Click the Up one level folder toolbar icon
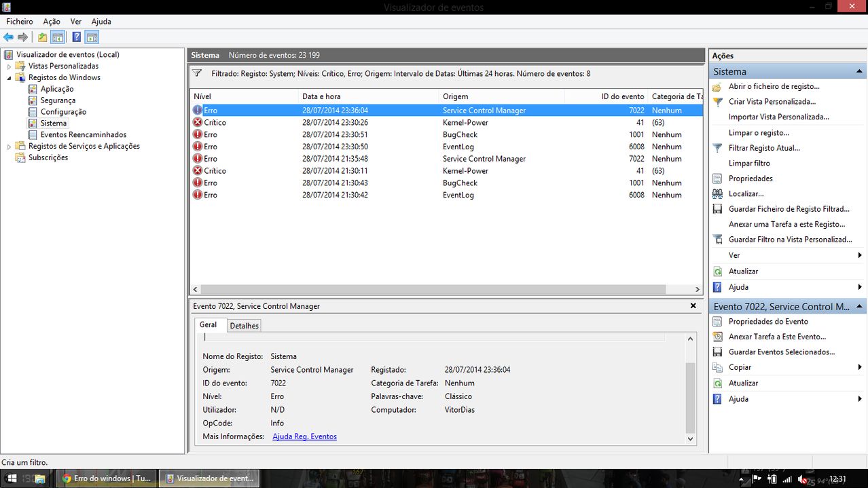The image size is (868, 488). tap(43, 37)
